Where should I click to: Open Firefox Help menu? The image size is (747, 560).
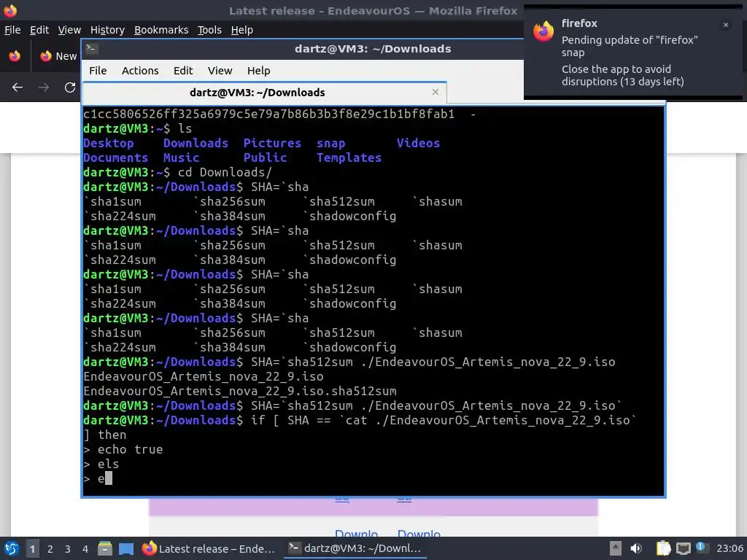(x=241, y=30)
